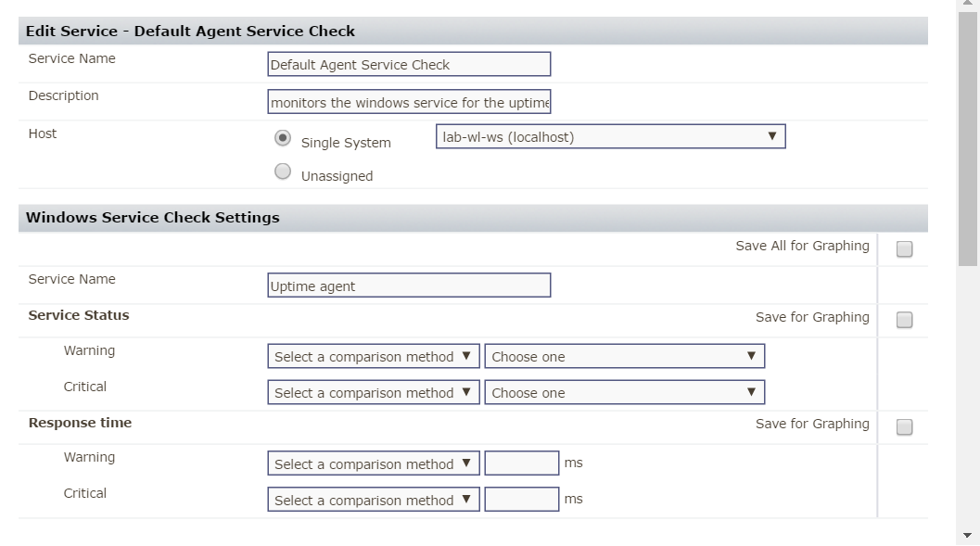Viewport: 980px width, 546px height.
Task: Select the Unassigned host radio button
Action: 283,172
